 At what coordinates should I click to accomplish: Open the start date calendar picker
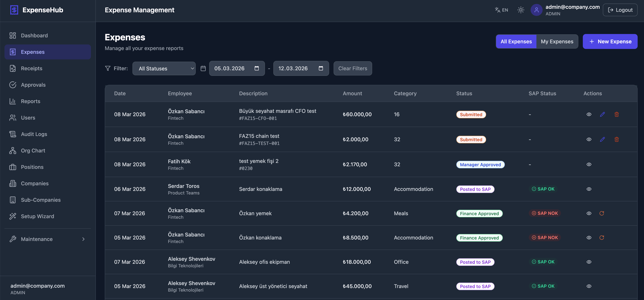[x=257, y=68]
